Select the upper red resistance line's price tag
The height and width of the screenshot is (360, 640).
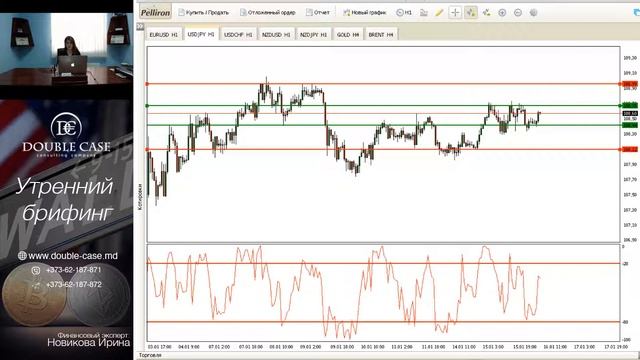630,84
